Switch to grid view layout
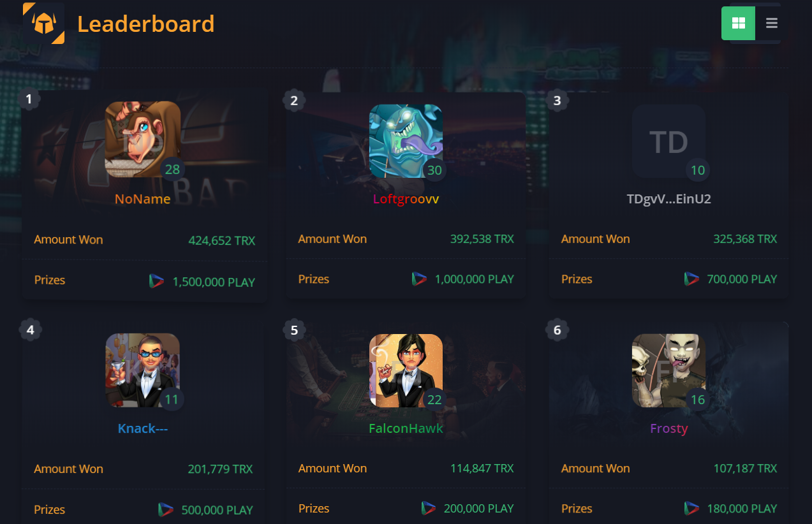Viewport: 812px width, 524px height. 738,24
